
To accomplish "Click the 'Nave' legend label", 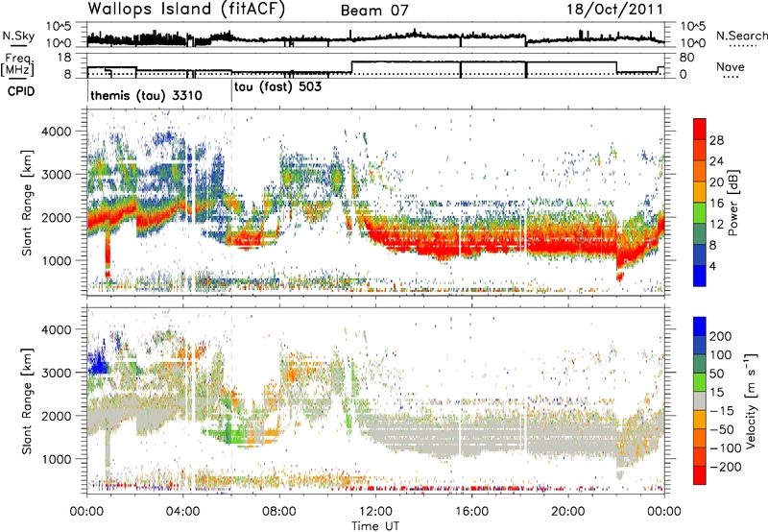I will point(731,66).
